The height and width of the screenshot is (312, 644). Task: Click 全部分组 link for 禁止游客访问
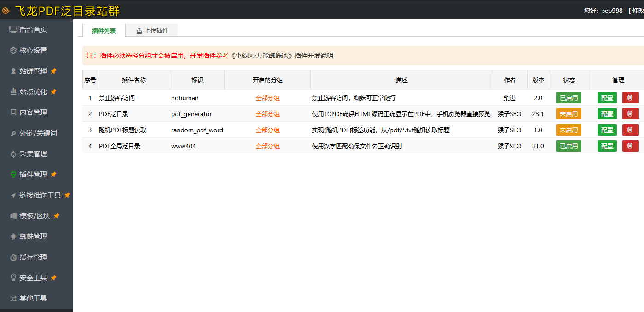268,98
